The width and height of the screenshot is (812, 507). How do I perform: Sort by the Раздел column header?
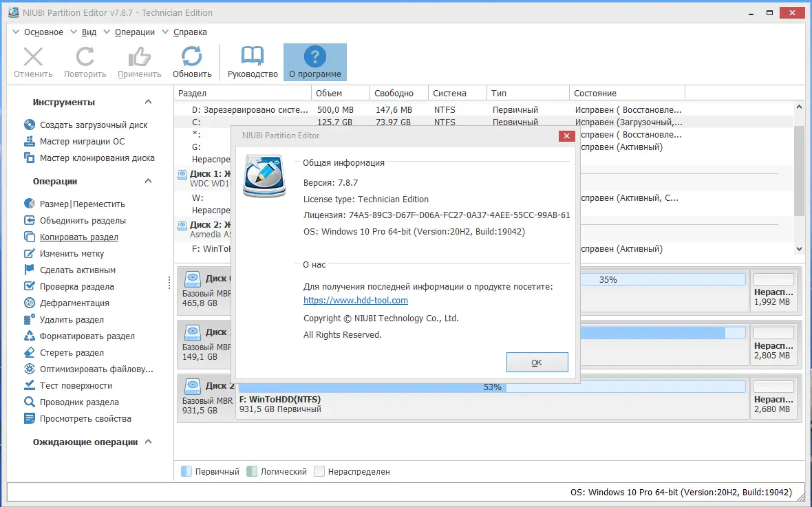pos(242,94)
